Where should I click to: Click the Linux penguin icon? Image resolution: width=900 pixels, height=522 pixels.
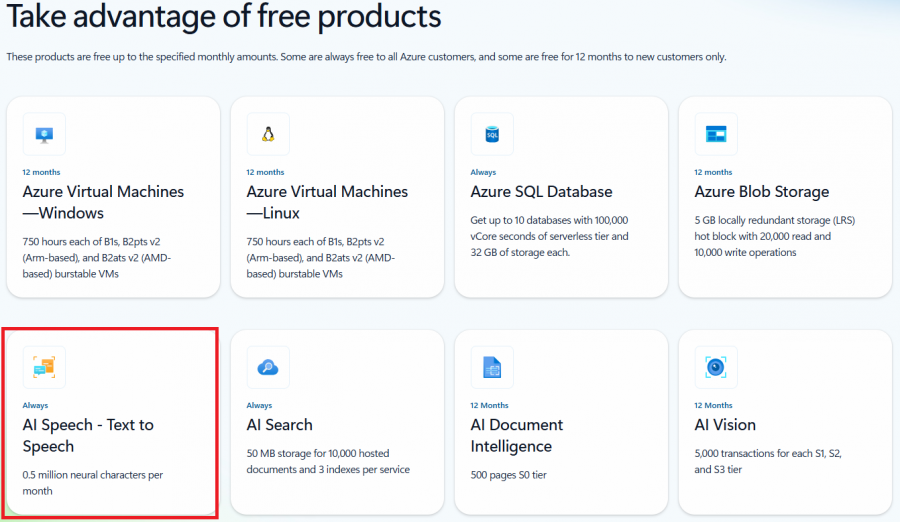tap(268, 134)
